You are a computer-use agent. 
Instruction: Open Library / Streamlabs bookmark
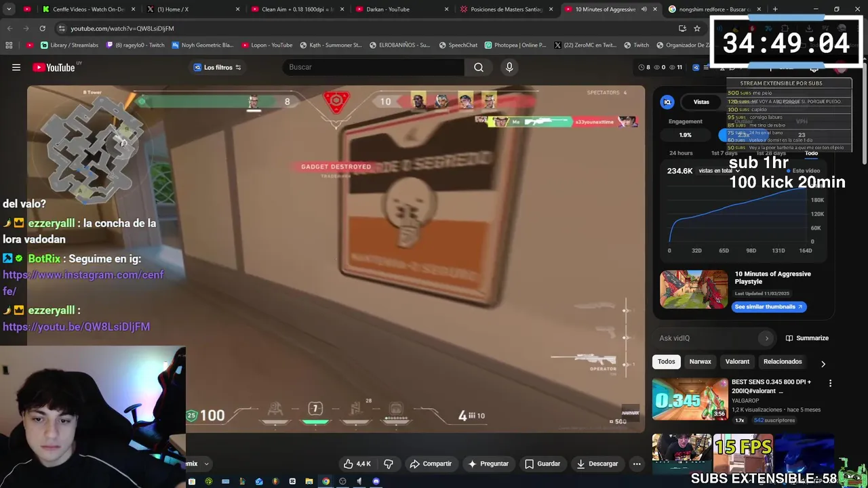(x=69, y=45)
